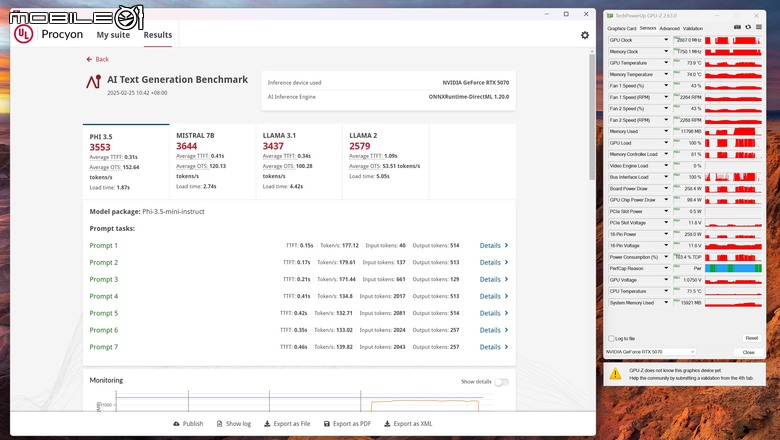
Task: Click the Prompt 1 label
Action: point(103,245)
